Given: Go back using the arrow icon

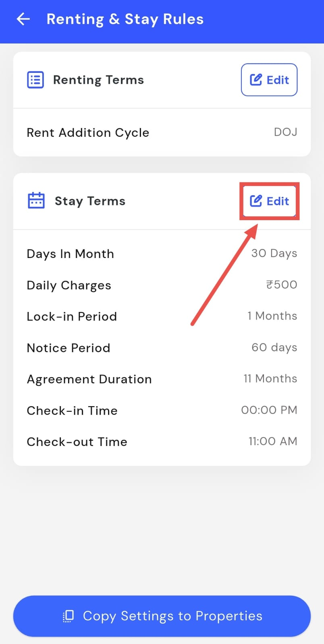Looking at the screenshot, I should coord(23,19).
